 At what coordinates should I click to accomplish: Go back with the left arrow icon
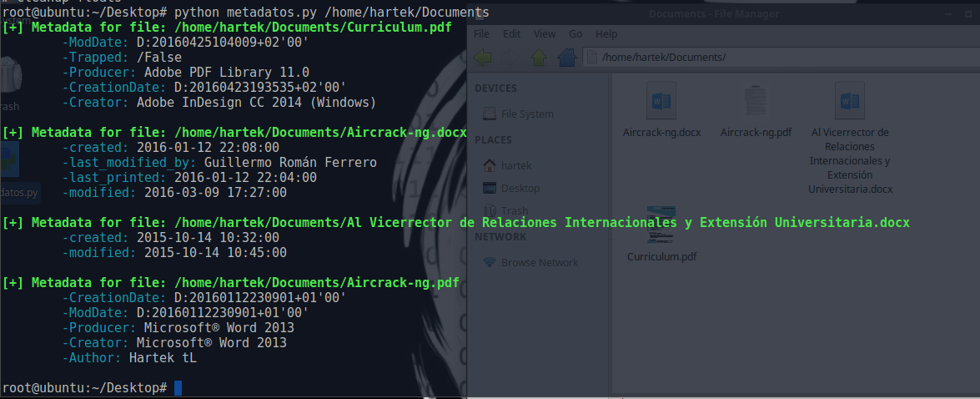[483, 58]
